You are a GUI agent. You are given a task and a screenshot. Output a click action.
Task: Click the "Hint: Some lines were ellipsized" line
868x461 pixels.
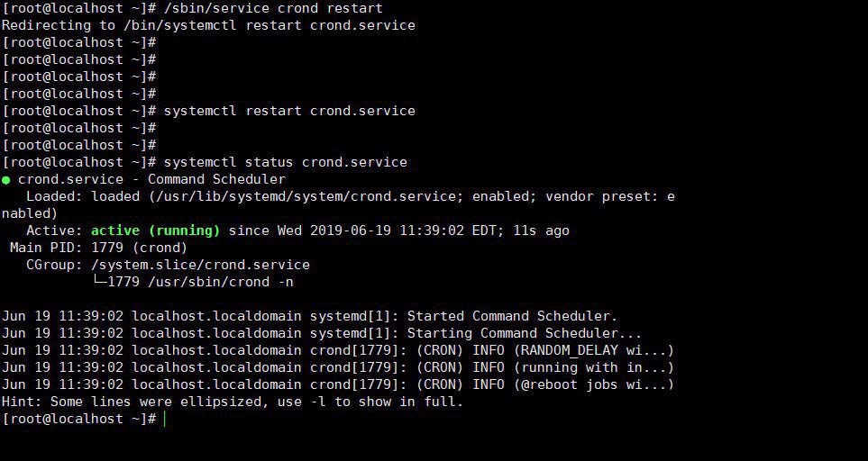tap(232, 402)
